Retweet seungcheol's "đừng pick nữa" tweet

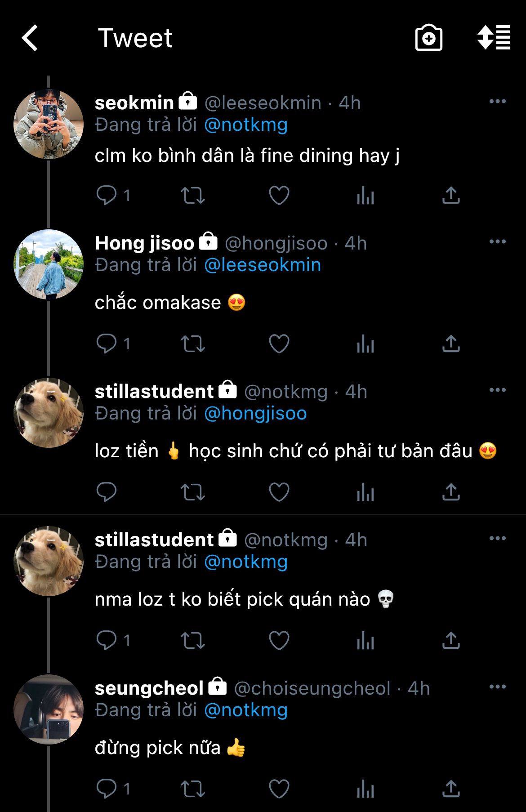pos(192,789)
